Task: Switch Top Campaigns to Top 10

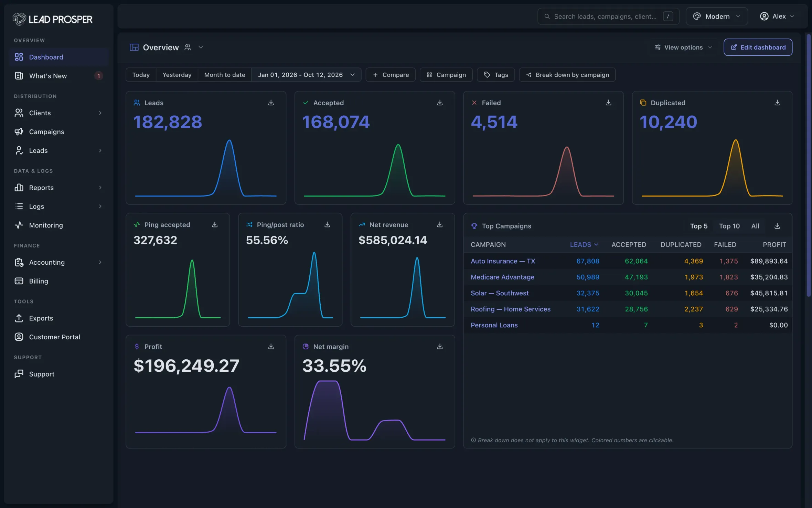Action: (729, 226)
